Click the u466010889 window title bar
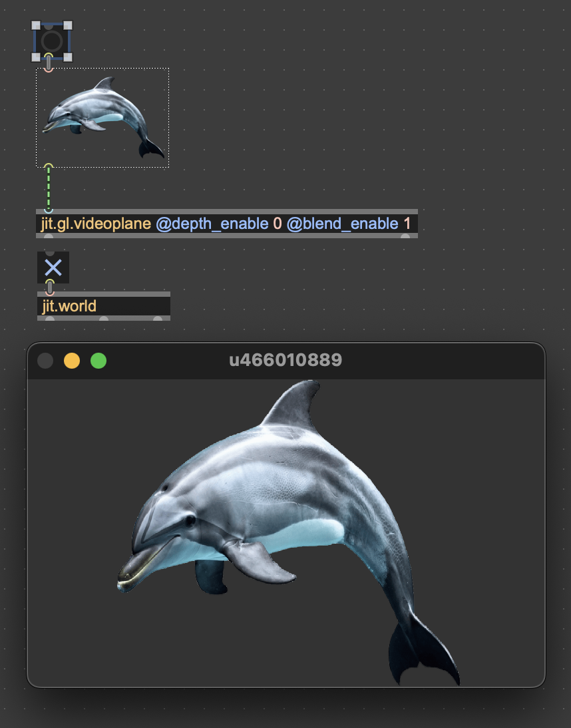 coord(285,361)
